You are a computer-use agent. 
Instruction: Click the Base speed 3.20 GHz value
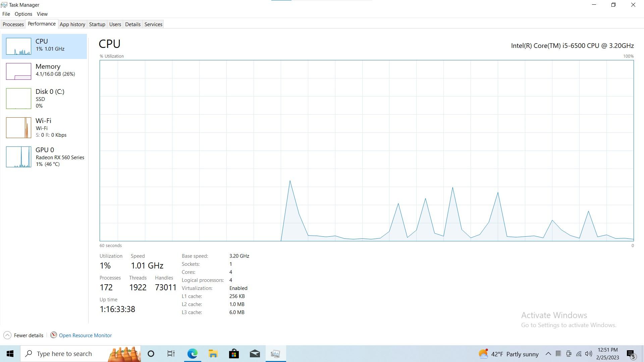239,256
